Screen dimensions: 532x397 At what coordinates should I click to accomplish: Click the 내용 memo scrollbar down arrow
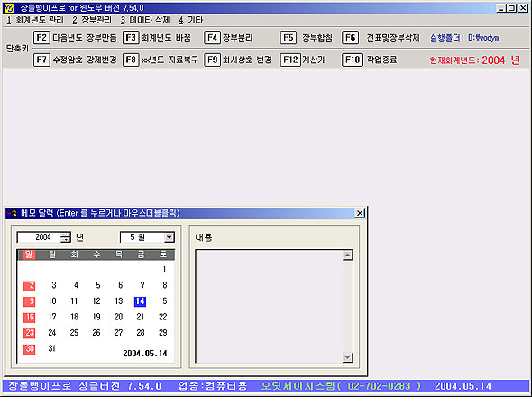tap(347, 357)
